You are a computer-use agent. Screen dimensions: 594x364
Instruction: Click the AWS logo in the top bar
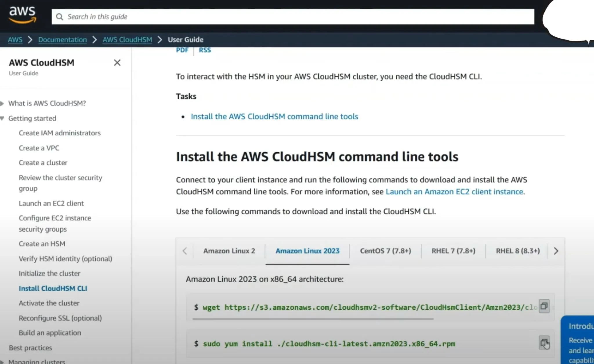(22, 15)
